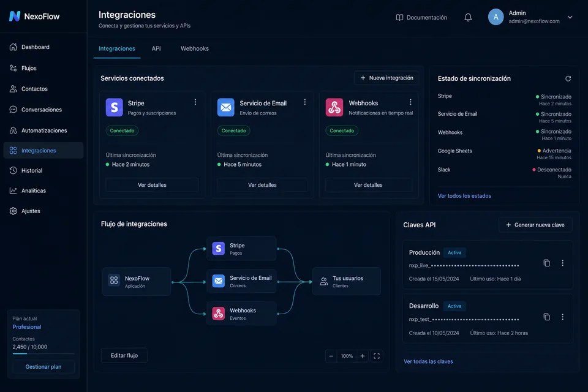Viewport: 588px width, 392px height.
Task: Click the Profesional plan label
Action: click(27, 327)
